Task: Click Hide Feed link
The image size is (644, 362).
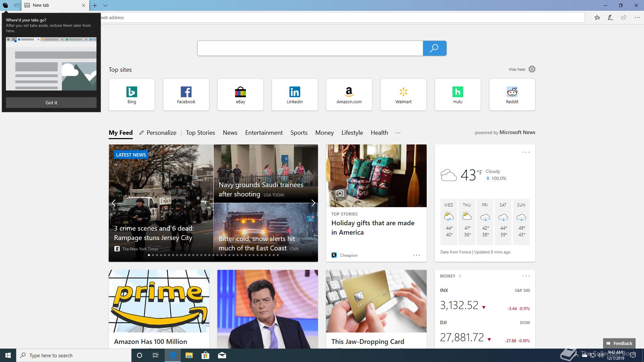Action: pos(517,69)
